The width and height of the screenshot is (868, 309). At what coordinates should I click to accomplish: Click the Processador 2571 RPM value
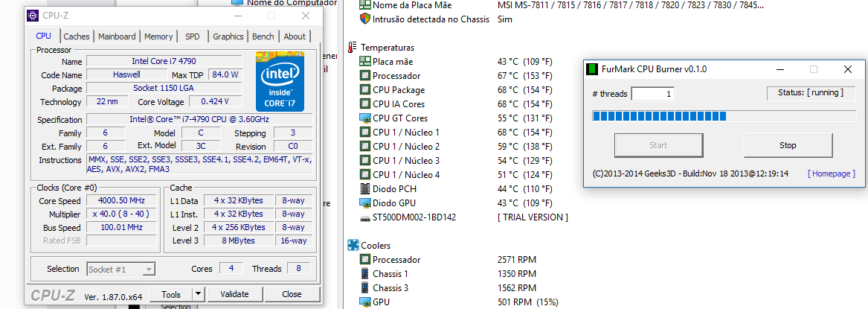coord(517,260)
